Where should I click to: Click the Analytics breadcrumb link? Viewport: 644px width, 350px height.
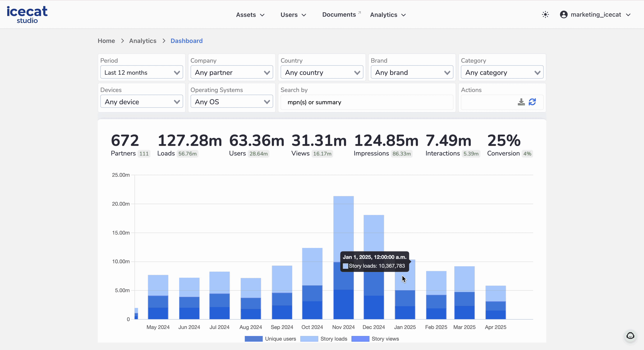(143, 41)
